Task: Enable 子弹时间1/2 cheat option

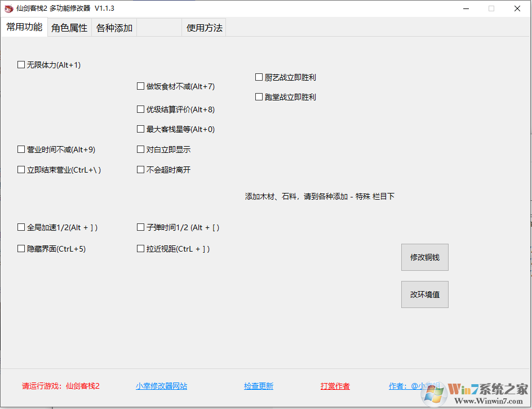Action: point(140,227)
